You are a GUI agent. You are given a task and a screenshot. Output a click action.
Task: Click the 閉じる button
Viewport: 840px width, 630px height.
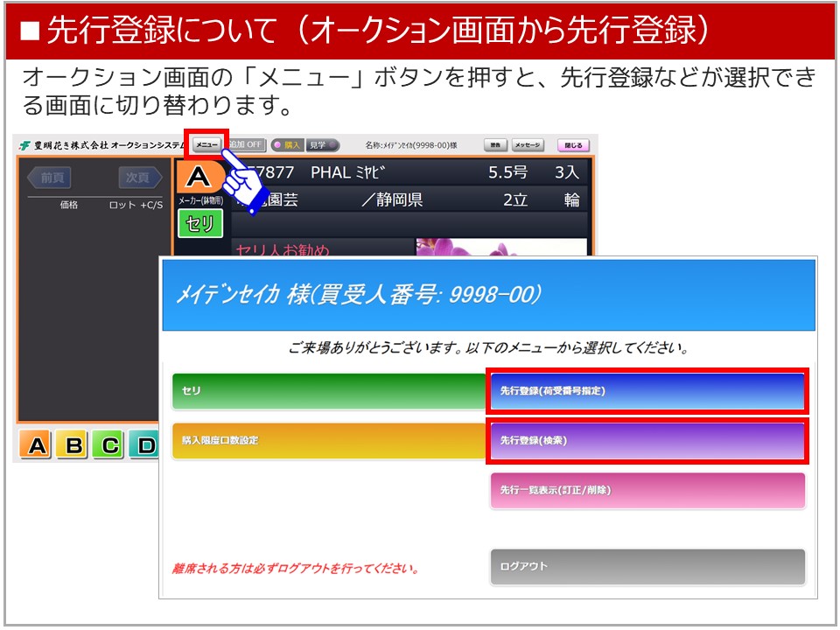pos(573,145)
